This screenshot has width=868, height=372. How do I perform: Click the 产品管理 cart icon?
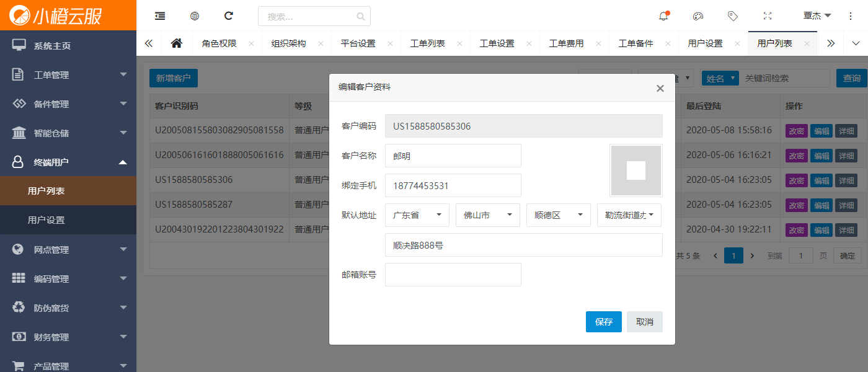point(19,366)
